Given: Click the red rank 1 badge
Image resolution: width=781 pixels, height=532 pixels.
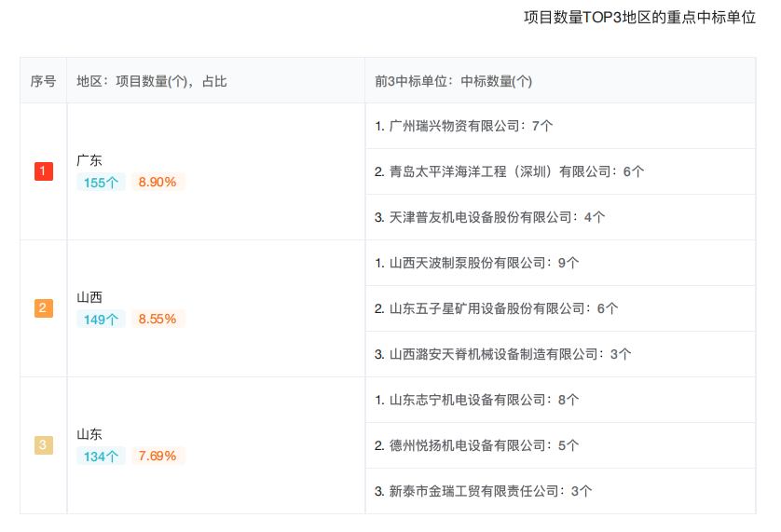Looking at the screenshot, I should pos(43,171).
